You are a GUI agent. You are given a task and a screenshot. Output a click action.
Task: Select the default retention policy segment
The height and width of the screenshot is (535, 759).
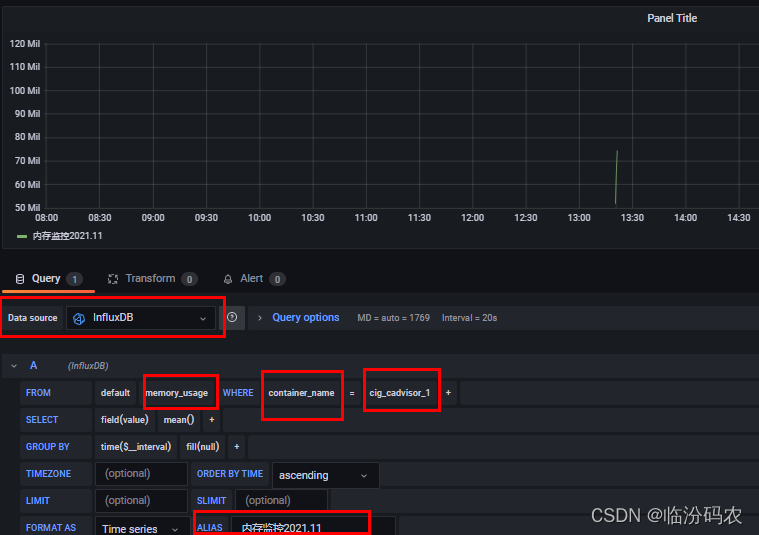click(x=115, y=393)
